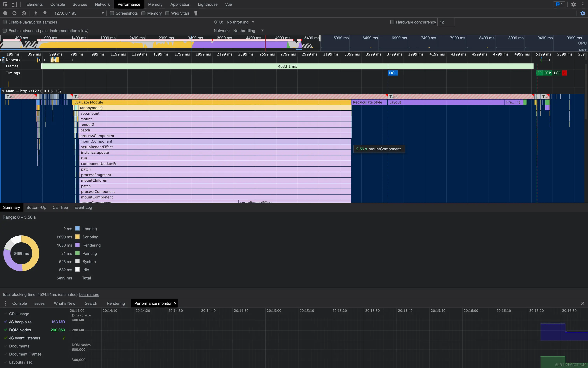Open the Network throttling dropdown

(248, 31)
